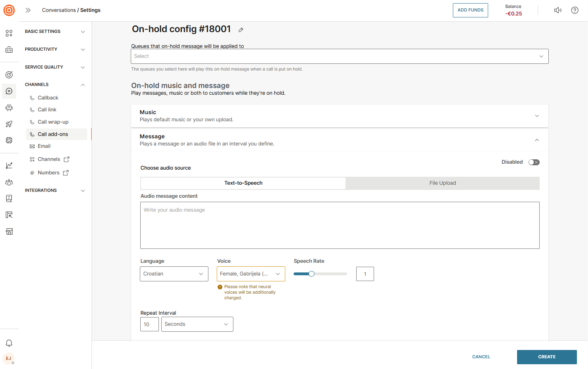Expand the sidebar with double chevron icon

pos(28,10)
